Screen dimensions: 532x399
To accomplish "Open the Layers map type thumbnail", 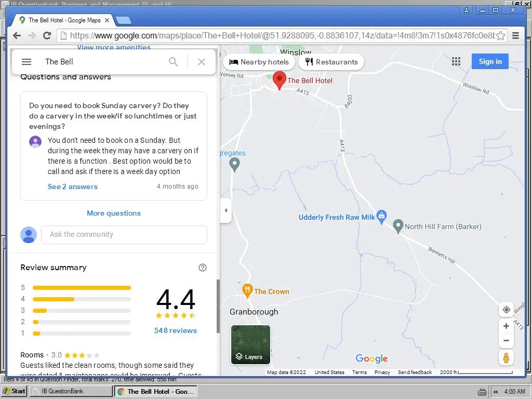I will pyautogui.click(x=251, y=345).
